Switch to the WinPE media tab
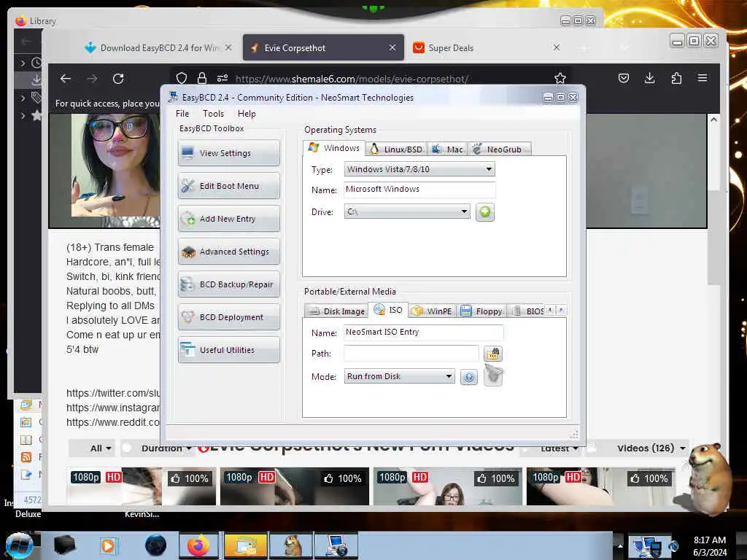747x560 pixels. [x=433, y=311]
